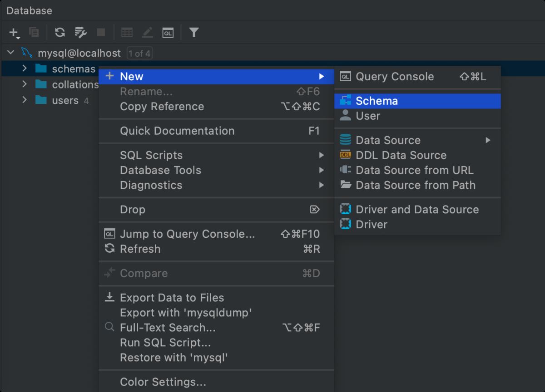Click the duplicate icon in the toolbar

34,33
